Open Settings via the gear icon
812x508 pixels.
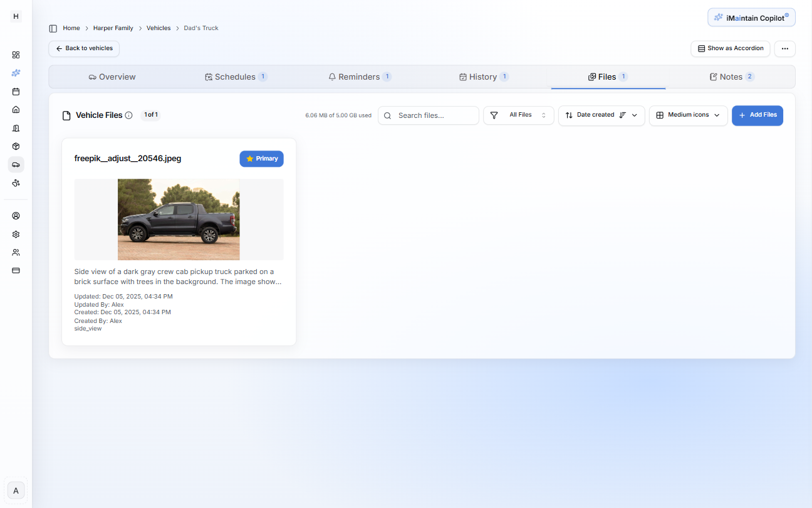(x=16, y=234)
